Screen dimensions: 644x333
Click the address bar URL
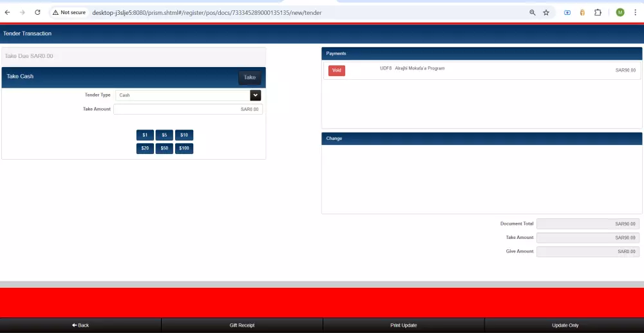[x=207, y=13]
